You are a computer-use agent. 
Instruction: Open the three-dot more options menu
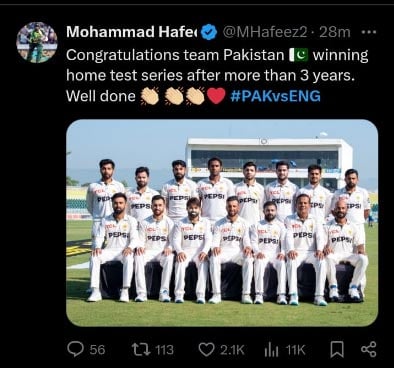point(369,32)
